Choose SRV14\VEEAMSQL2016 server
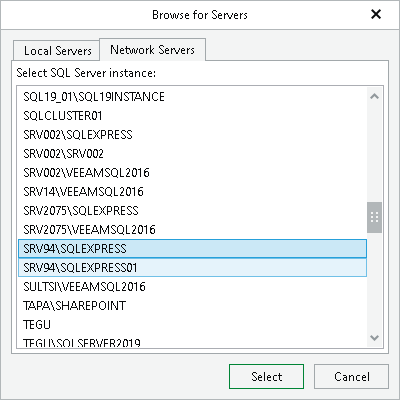The height and width of the screenshot is (400, 400). [x=192, y=192]
